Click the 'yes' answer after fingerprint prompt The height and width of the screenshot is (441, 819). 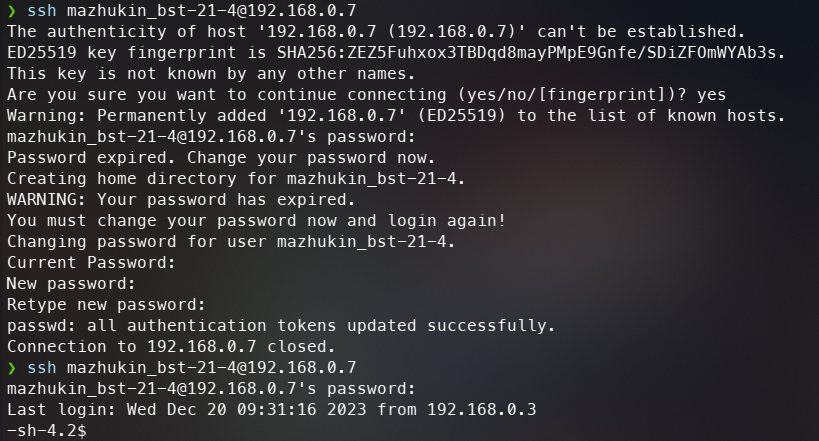(x=711, y=95)
